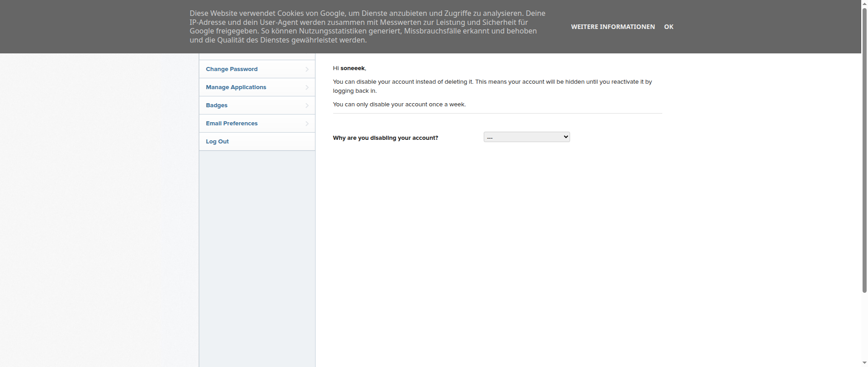Click the chevron beside Email Preferences
The width and height of the screenshot is (868, 367).
point(307,124)
